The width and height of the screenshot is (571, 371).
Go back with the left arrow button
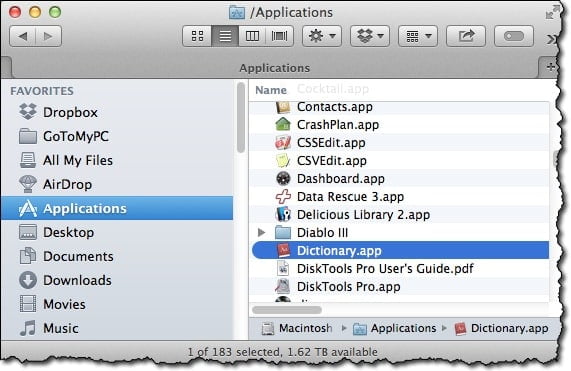(23, 36)
